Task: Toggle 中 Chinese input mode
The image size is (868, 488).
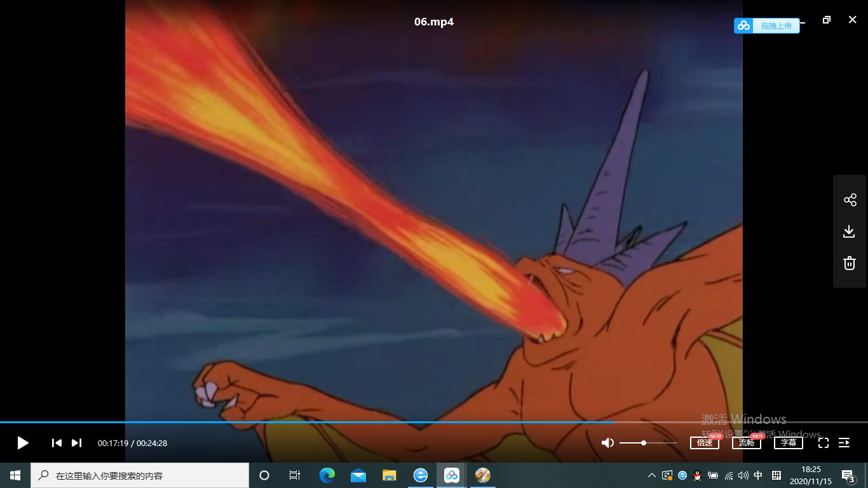Action: pos(758,475)
